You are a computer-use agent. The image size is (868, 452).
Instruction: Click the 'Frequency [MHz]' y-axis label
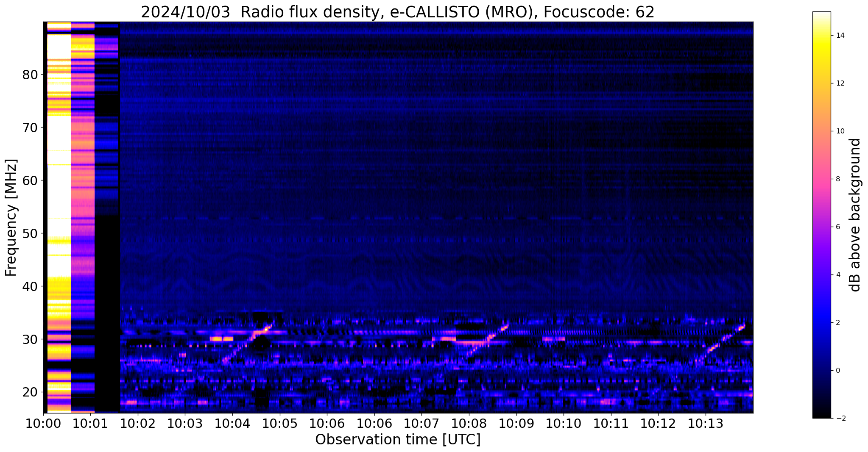tap(11, 217)
